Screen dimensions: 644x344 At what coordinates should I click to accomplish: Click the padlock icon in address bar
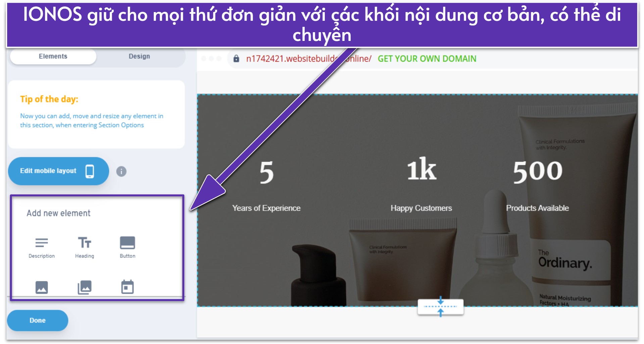pos(236,59)
